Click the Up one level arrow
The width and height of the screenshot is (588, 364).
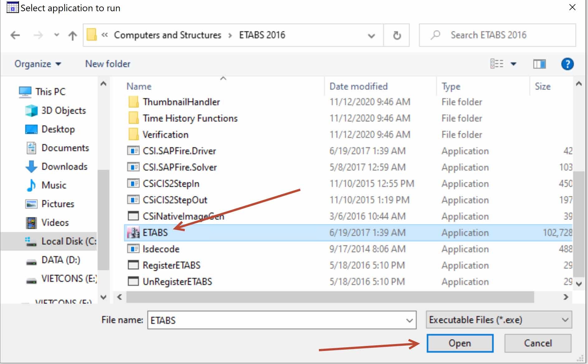[72, 35]
